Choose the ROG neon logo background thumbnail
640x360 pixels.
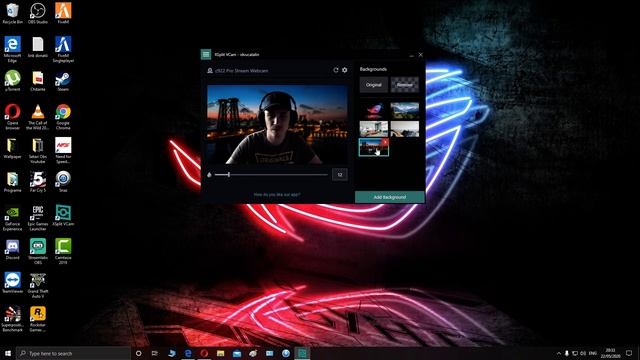click(373, 110)
